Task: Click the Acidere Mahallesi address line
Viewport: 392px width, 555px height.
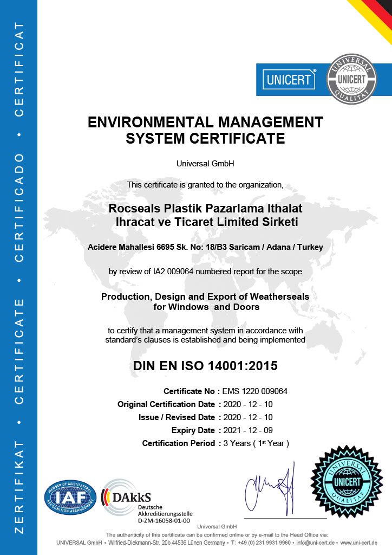Action: coord(205,247)
